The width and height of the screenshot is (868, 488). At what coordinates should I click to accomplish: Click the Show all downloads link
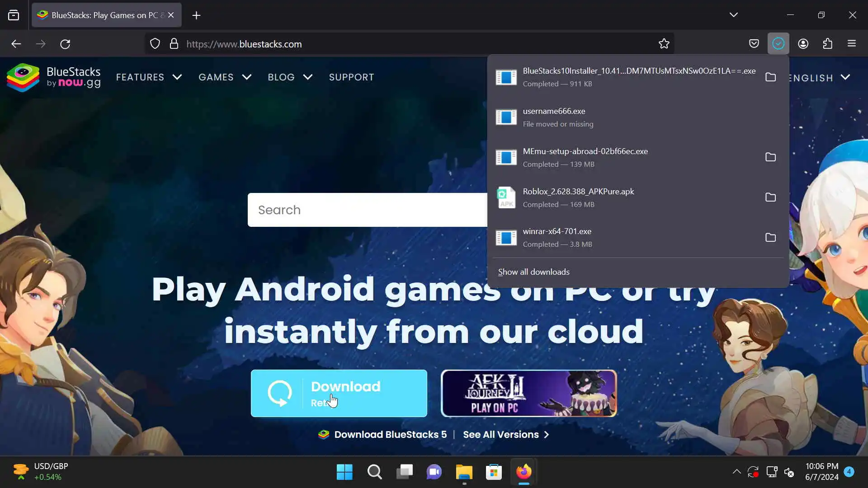coord(533,272)
